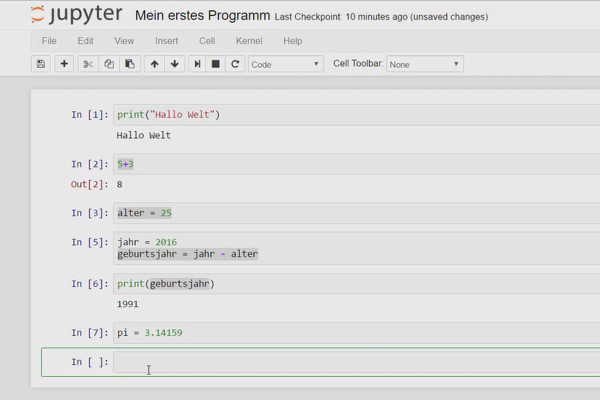The image size is (600, 400).
Task: Click the Out[2]: prompt label
Action: pyautogui.click(x=90, y=184)
